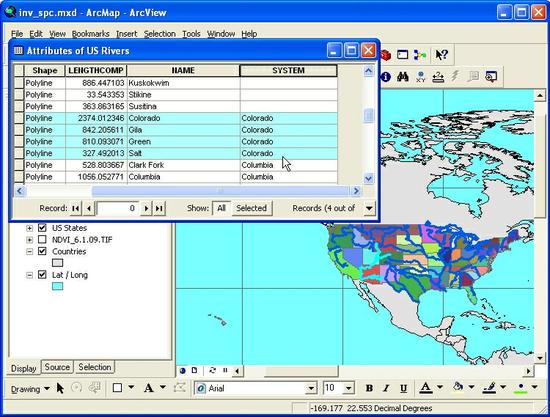
Task: Toggle the Countries layer visibility
Action: pyautogui.click(x=42, y=251)
